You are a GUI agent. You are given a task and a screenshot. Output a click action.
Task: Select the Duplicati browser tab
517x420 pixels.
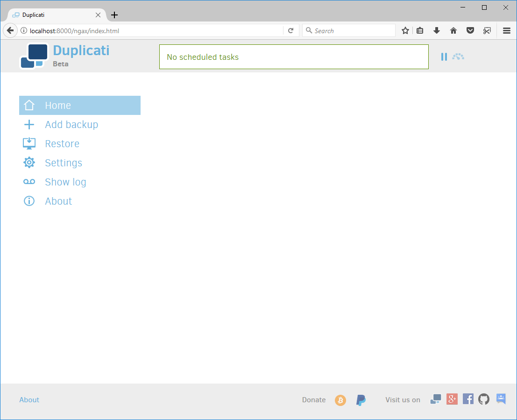[x=56, y=15]
